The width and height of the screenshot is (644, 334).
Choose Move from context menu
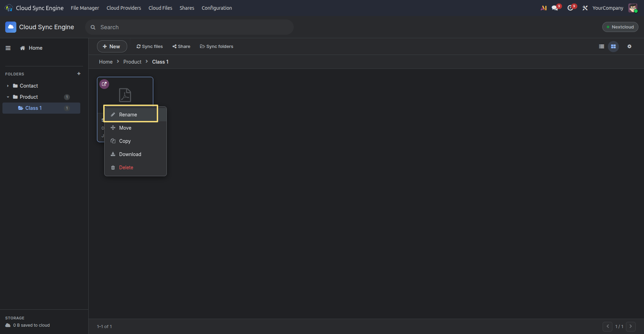coord(136,128)
